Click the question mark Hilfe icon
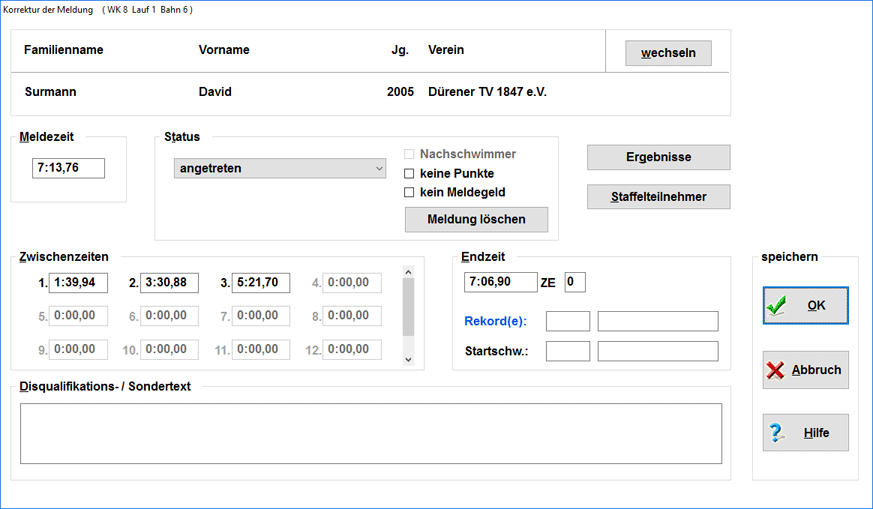 point(776,433)
